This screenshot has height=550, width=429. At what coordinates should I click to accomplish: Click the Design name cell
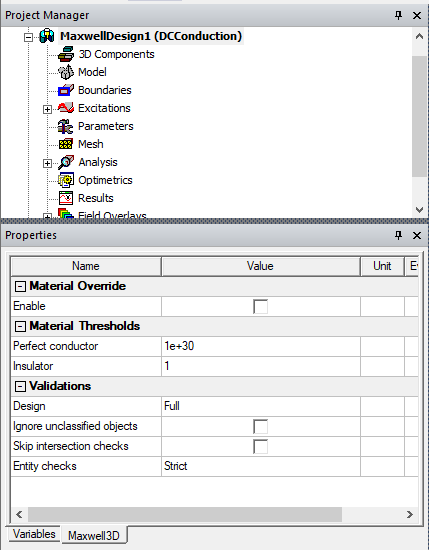(86, 406)
